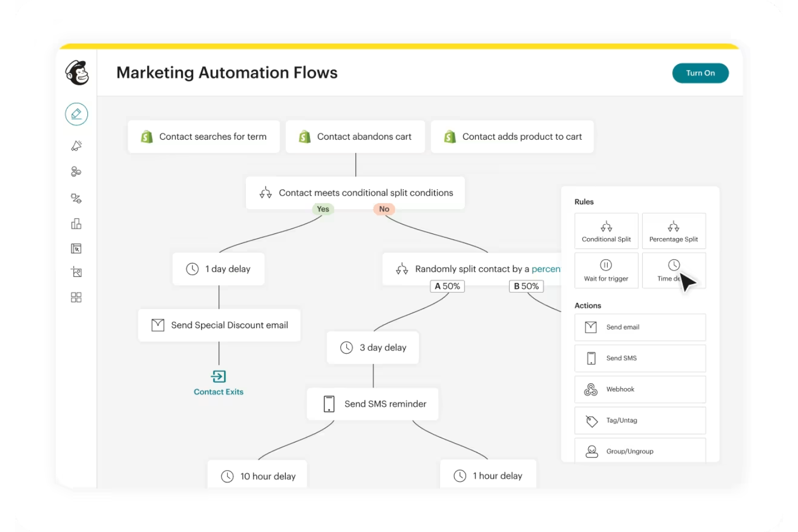Click the Yes branch label
This screenshot has width=798, height=532.
(x=322, y=209)
